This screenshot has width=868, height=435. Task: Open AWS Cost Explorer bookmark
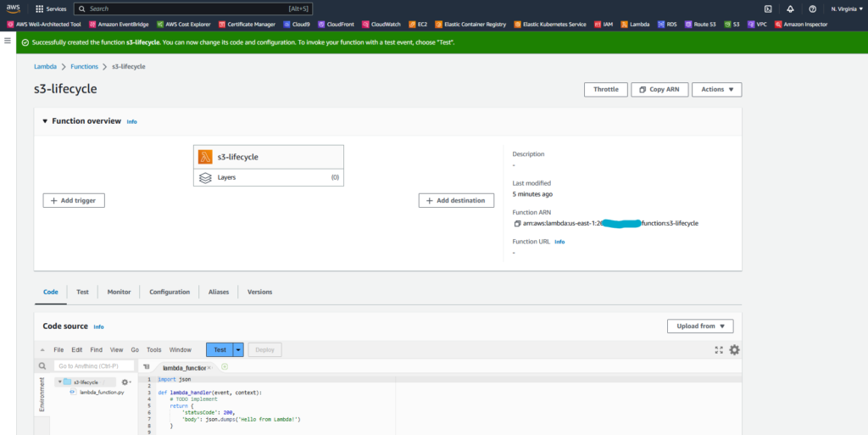tap(184, 25)
